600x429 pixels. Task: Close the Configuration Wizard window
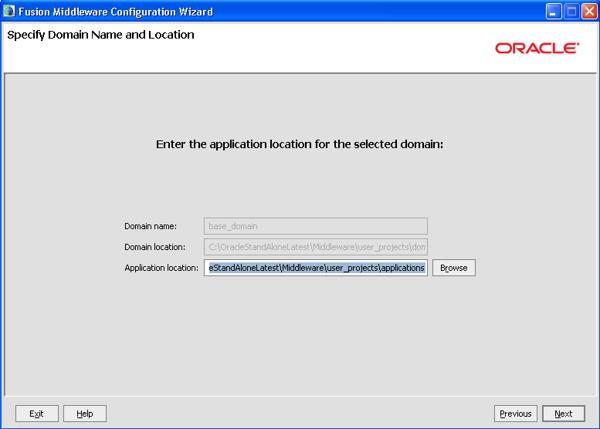coord(586,11)
